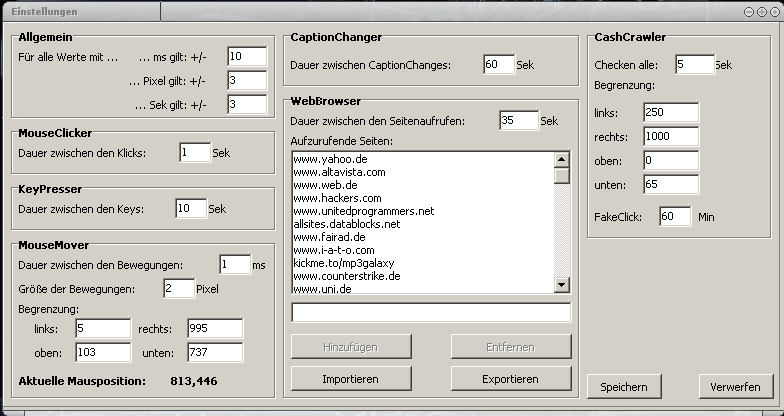Focus the MouseMover unten boundary field

point(215,352)
